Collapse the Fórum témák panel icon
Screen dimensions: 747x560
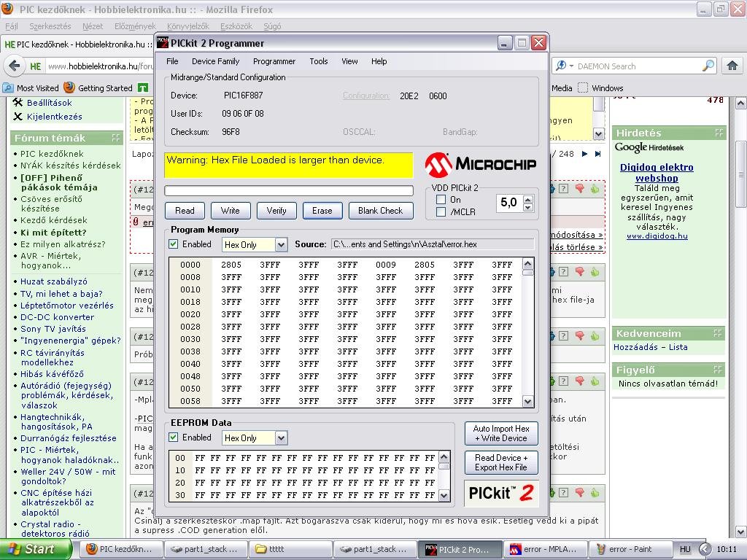(116, 138)
